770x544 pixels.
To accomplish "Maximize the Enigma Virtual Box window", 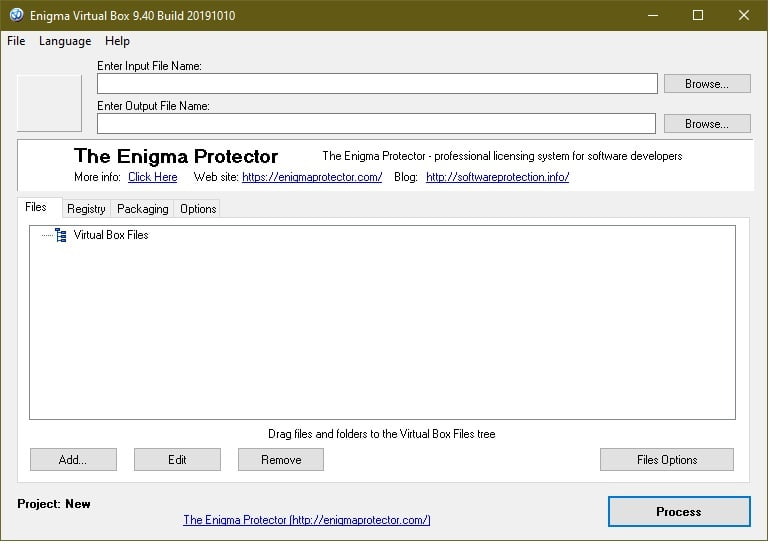I will pos(698,15).
